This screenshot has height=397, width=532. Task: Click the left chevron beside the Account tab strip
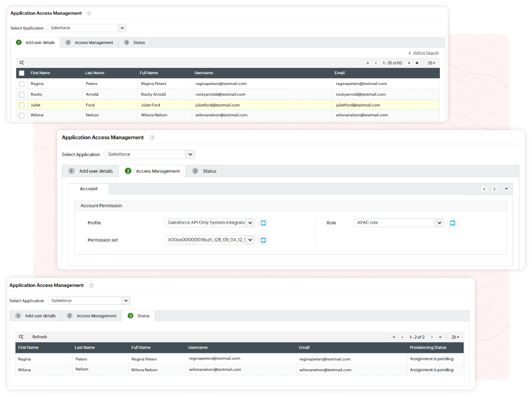[x=484, y=189]
